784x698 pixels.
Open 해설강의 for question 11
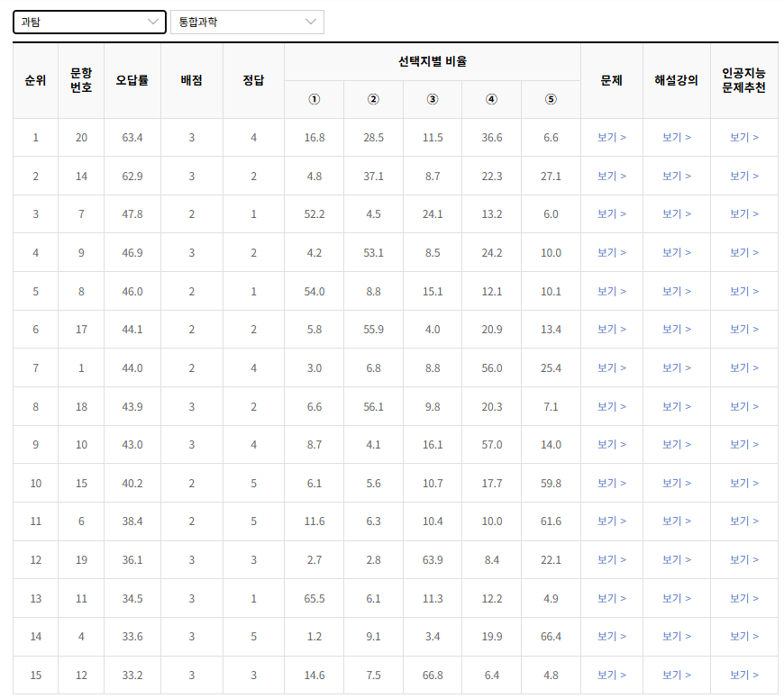pos(676,598)
